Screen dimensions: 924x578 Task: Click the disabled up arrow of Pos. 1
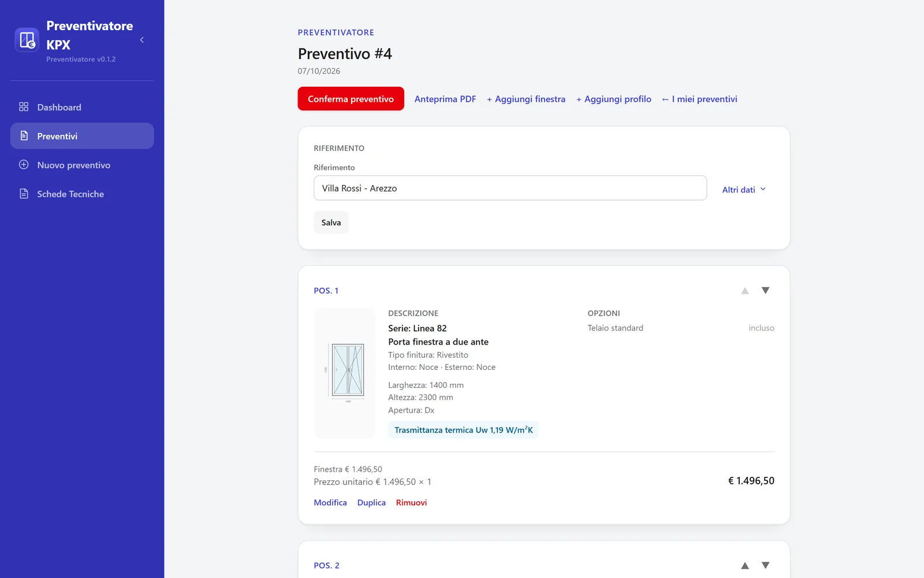coord(745,290)
